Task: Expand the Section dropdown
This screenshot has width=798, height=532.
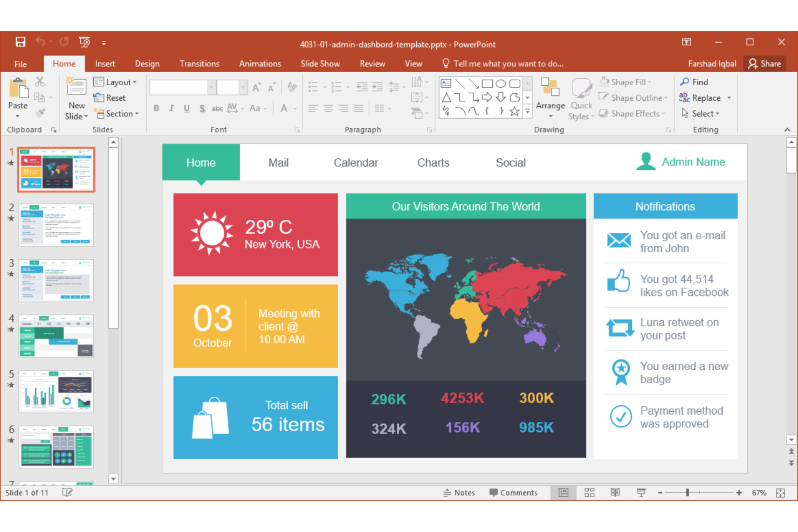Action: tap(116, 114)
